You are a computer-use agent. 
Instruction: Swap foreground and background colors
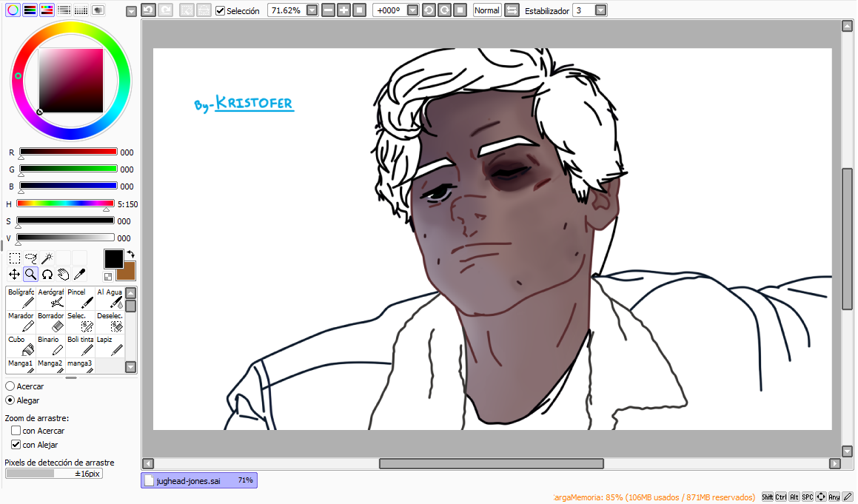coord(130,255)
